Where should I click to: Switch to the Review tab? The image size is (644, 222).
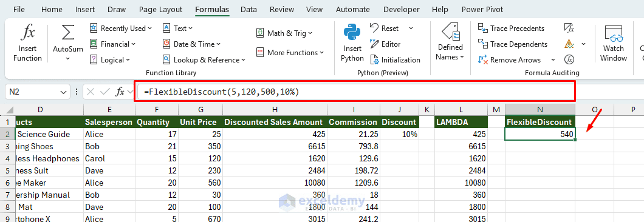[x=282, y=10]
